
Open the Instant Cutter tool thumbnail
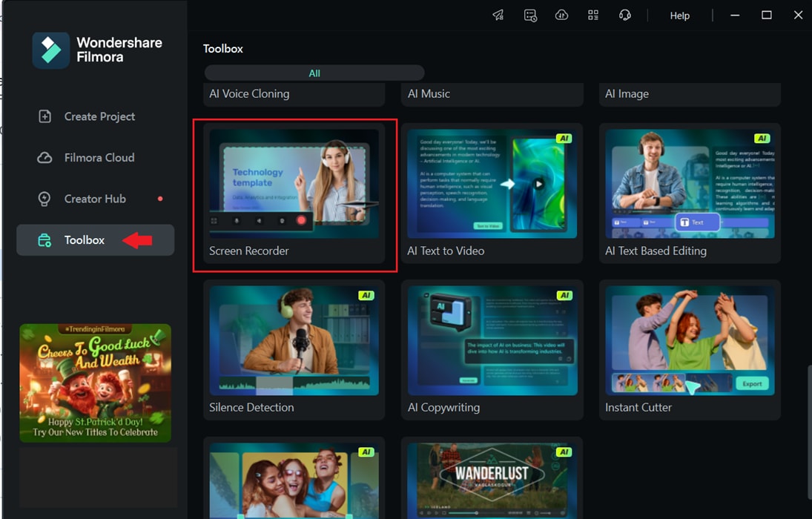click(x=690, y=341)
